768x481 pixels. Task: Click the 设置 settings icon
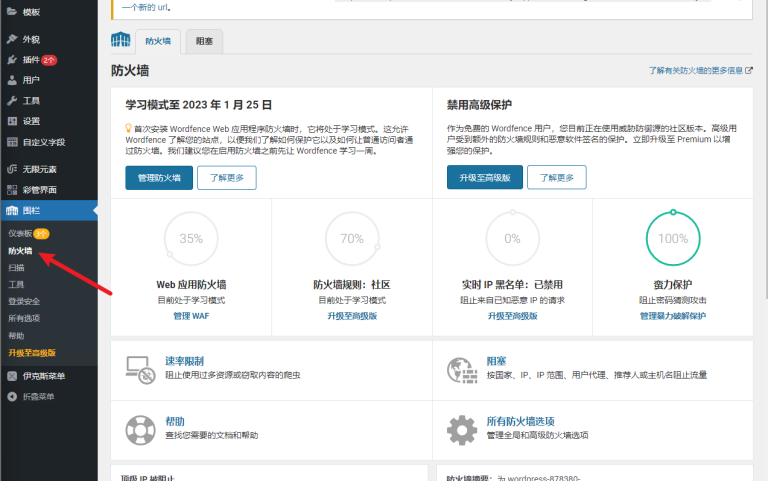[x=12, y=121]
